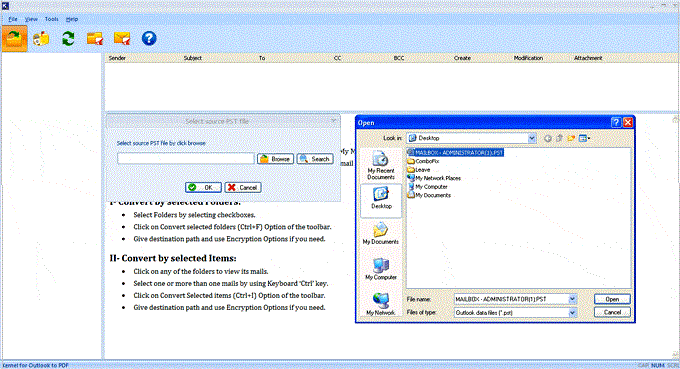Select My Computer in file list
Screen dimensions: 680x369
tap(428, 187)
